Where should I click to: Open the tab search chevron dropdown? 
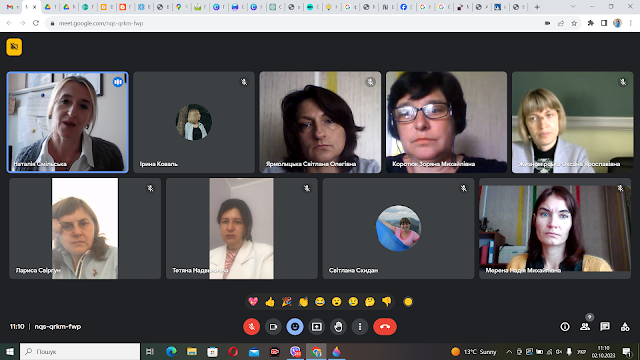573,7
